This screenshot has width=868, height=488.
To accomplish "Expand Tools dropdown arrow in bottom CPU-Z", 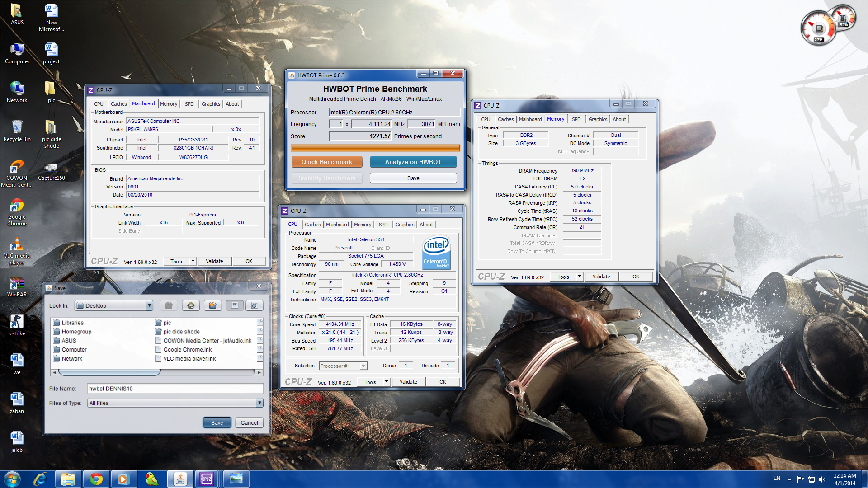I will [x=387, y=382].
